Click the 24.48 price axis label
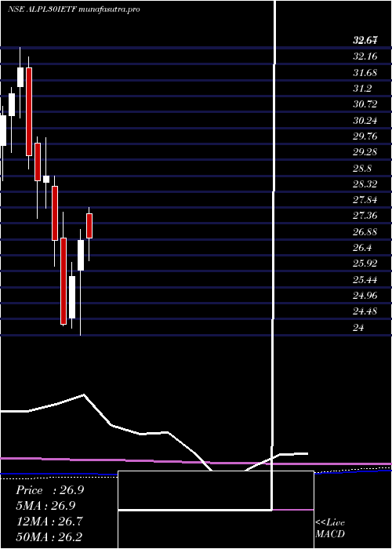 coord(365,311)
